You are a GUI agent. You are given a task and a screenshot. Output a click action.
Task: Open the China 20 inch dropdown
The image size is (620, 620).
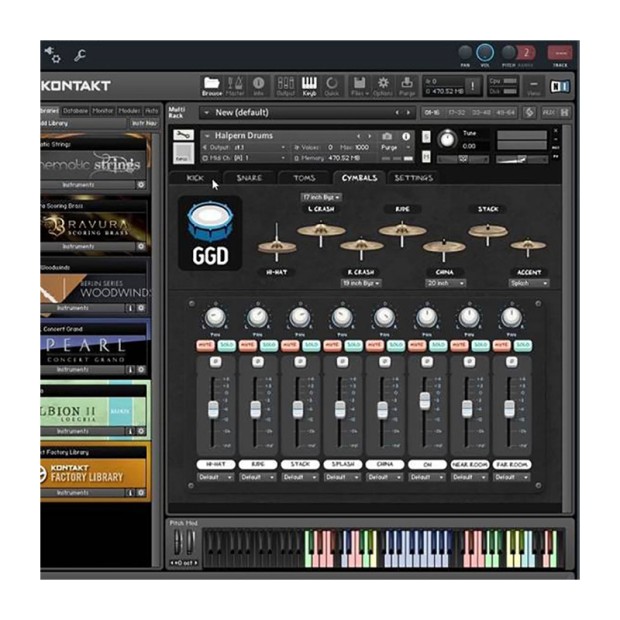pos(445,283)
